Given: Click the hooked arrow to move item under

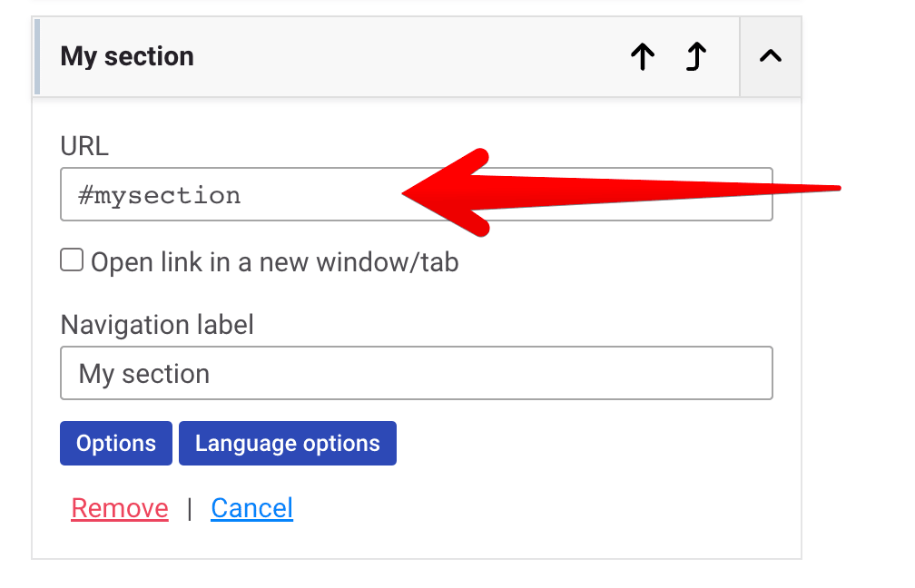Looking at the screenshot, I should point(695,56).
